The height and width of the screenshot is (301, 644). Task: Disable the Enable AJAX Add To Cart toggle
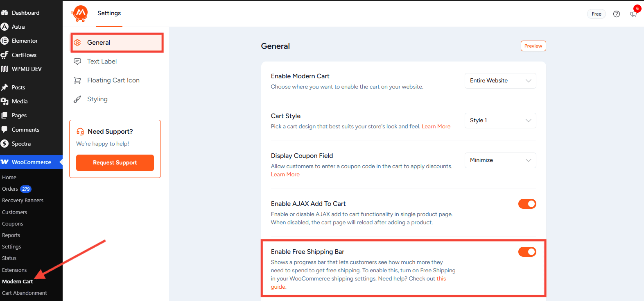coord(527,204)
